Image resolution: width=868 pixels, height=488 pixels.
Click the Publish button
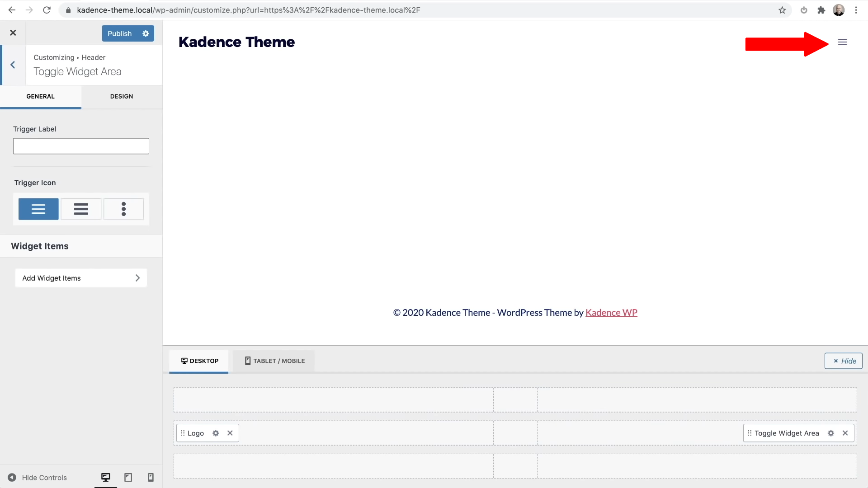coord(119,33)
